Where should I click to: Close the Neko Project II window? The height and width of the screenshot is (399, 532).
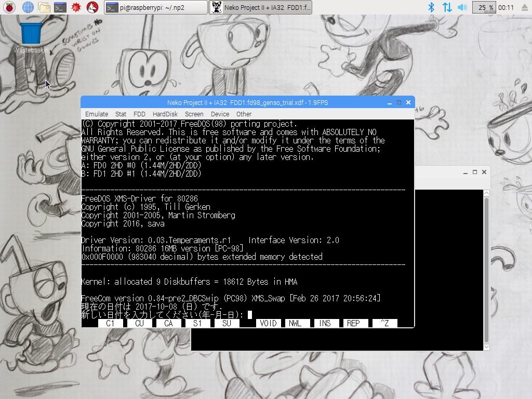pos(408,102)
